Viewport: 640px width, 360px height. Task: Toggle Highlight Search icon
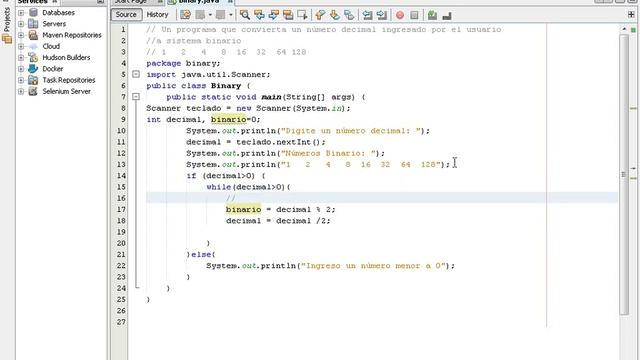click(x=288, y=15)
